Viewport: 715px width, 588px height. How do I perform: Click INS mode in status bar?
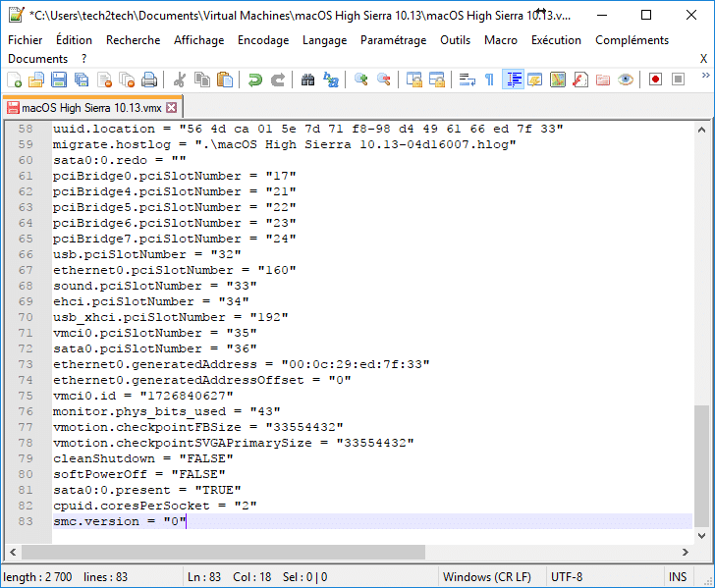[x=678, y=577]
